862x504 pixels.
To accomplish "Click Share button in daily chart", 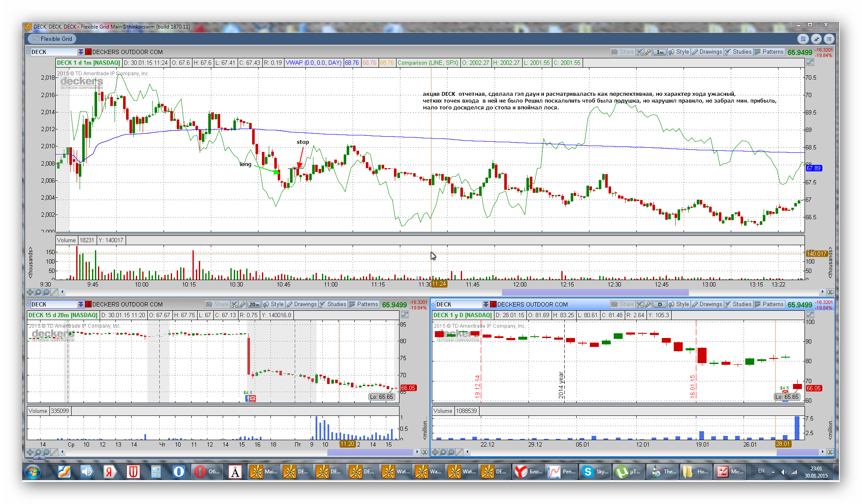I will click(x=623, y=304).
